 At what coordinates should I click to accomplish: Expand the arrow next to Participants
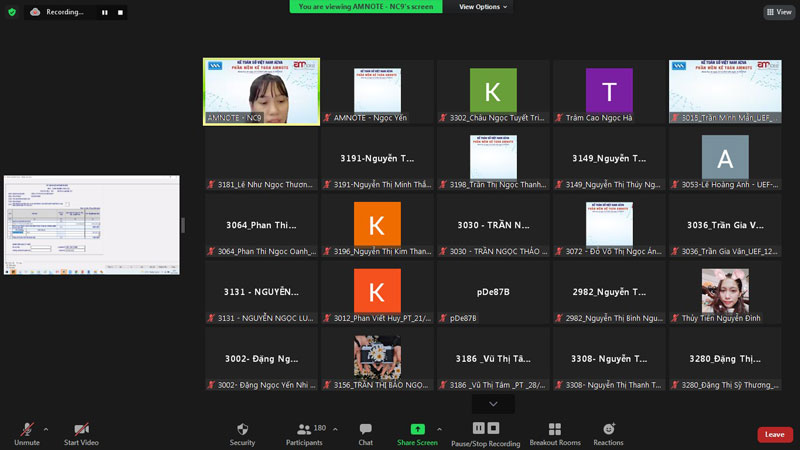(x=335, y=429)
